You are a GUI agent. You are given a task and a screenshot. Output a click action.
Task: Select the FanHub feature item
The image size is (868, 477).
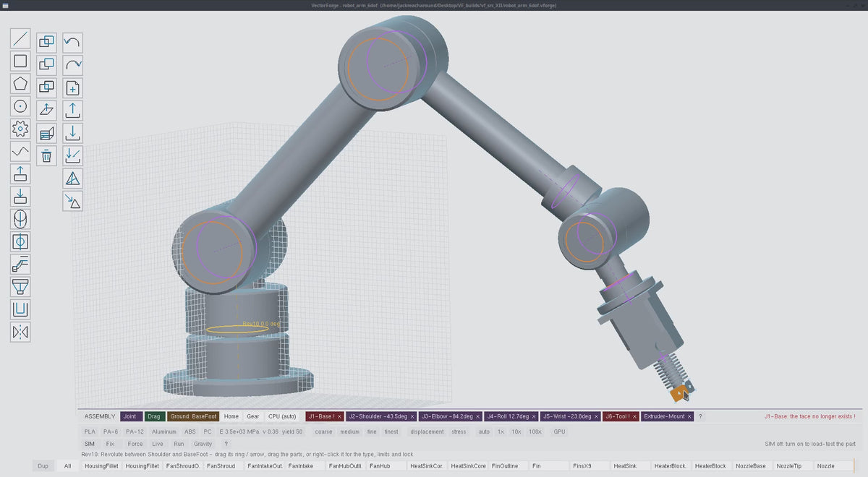(x=386, y=466)
